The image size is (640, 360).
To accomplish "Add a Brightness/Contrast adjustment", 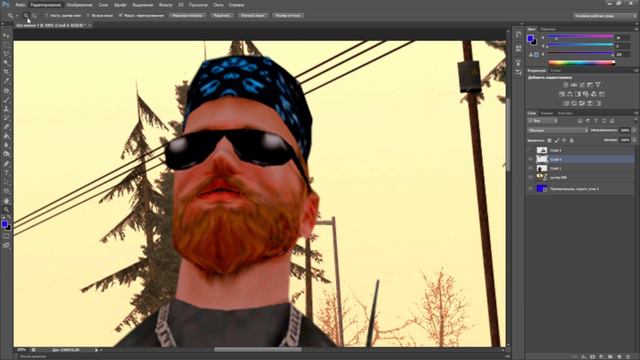I will click(x=566, y=84).
